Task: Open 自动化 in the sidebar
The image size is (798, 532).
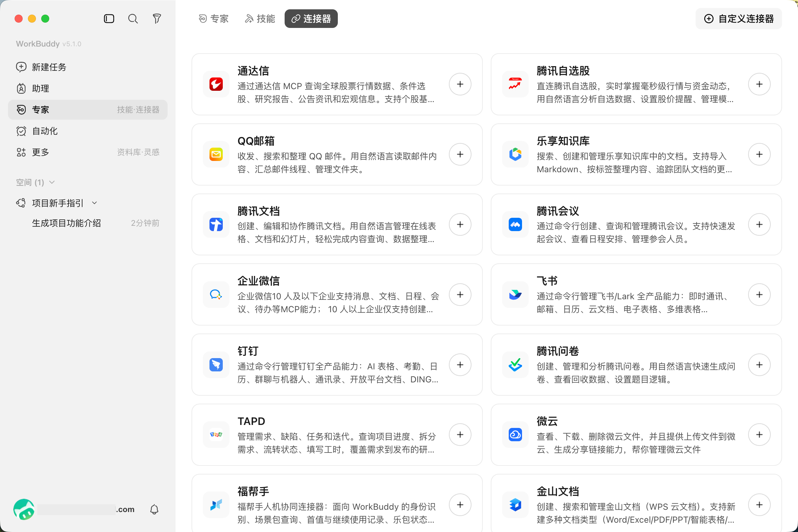Action: coord(87,131)
